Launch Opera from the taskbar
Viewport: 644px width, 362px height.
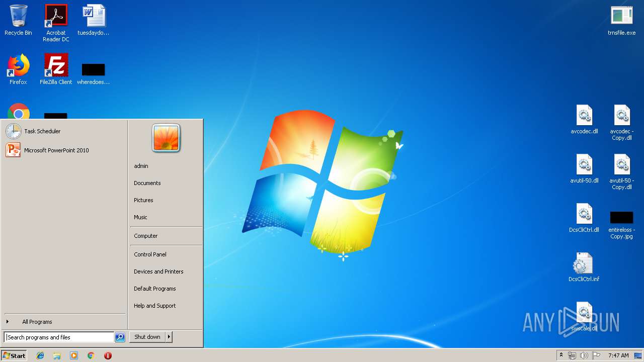tap(108, 355)
